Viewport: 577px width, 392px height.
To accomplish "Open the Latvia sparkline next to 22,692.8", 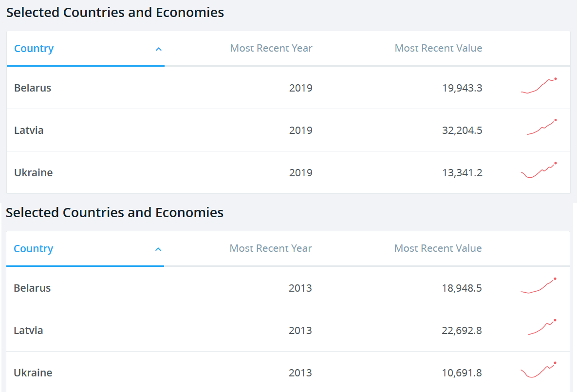I will [x=542, y=327].
